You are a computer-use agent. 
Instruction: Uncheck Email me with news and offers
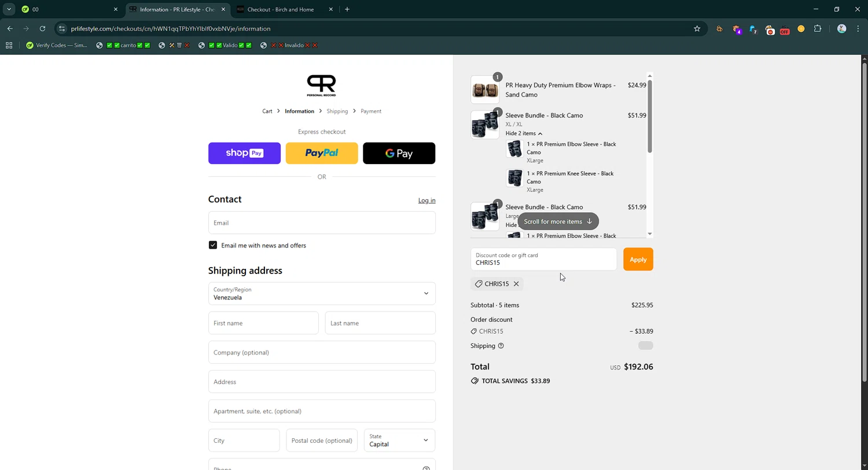click(x=213, y=245)
